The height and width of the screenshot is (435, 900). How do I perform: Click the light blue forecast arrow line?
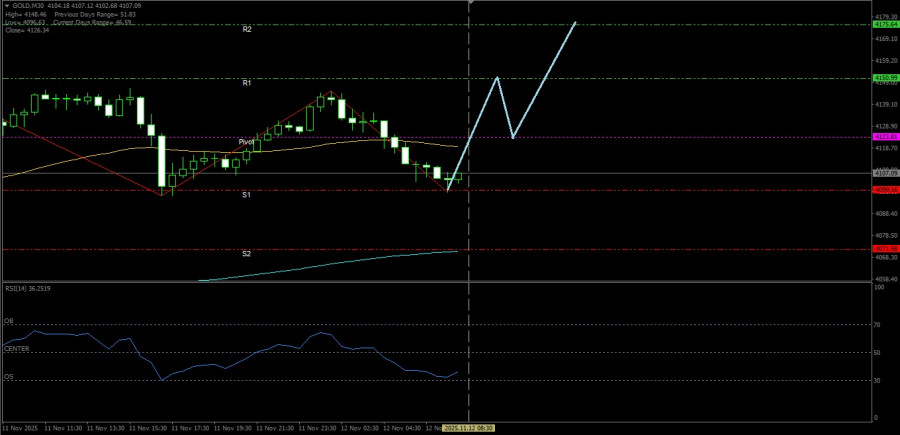tap(545, 79)
